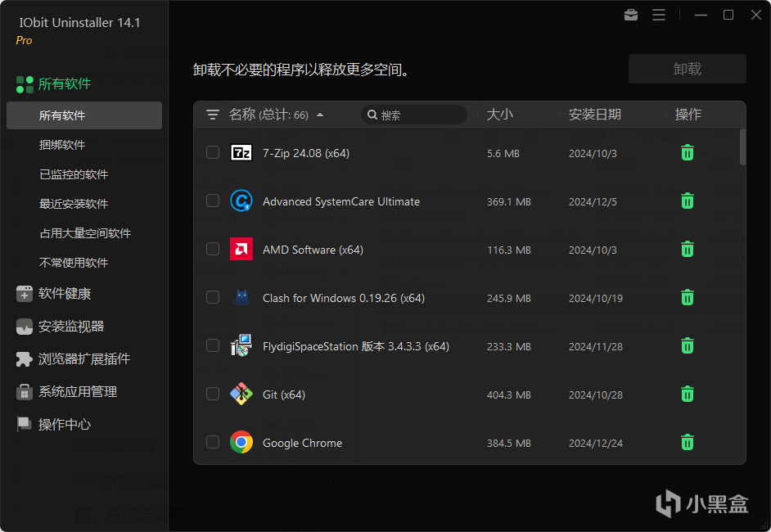
Task: Click the trash icon for FlydigiSpaceStation
Action: [688, 345]
